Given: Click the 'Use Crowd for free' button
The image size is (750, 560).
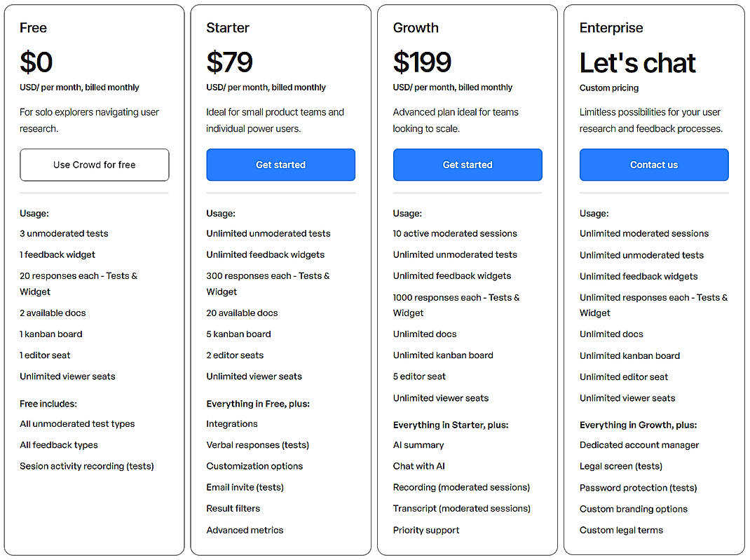Looking at the screenshot, I should click(x=94, y=165).
